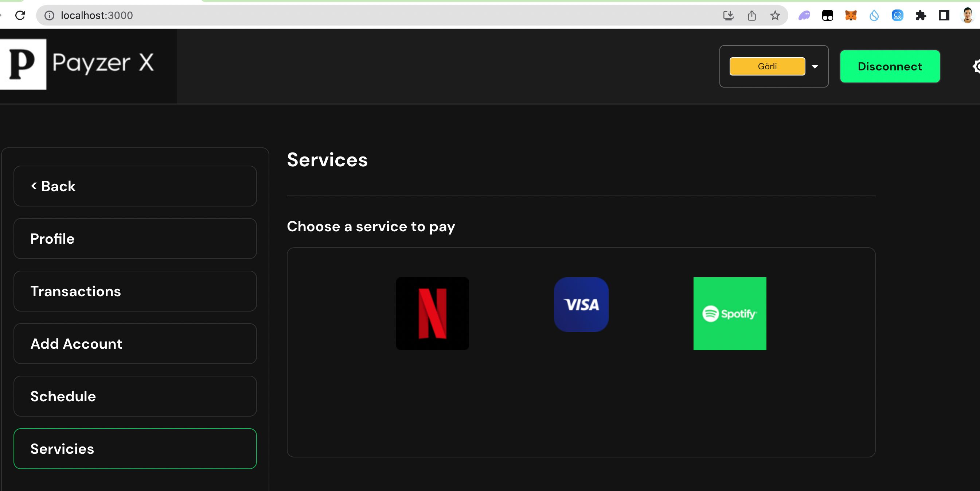Viewport: 980px width, 491px height.
Task: Open Add Account in sidebar
Action: tap(135, 344)
